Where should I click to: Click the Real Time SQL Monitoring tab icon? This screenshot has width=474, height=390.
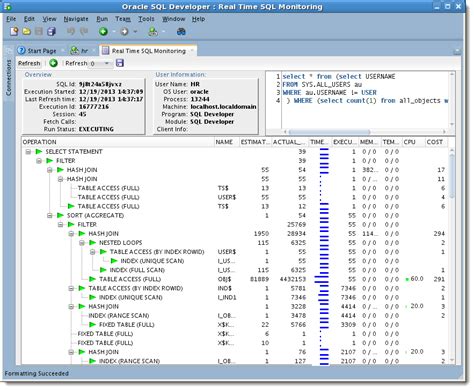pyautogui.click(x=105, y=51)
